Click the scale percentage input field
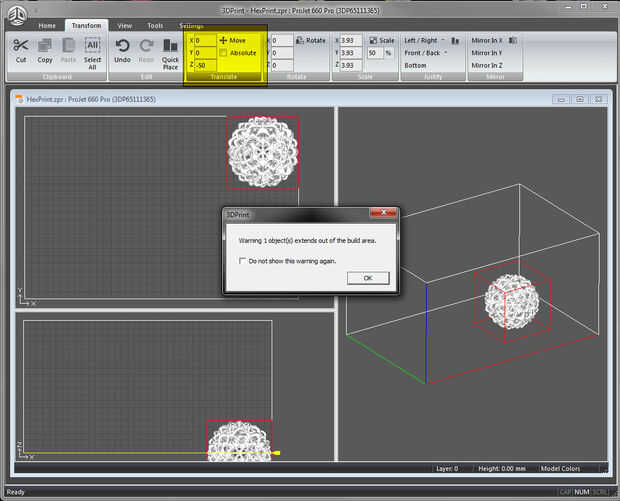The width and height of the screenshot is (620, 501). click(x=374, y=53)
